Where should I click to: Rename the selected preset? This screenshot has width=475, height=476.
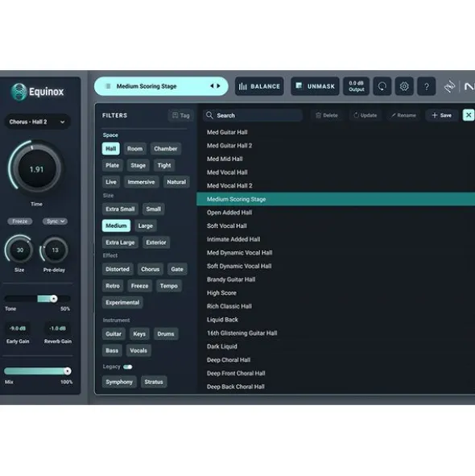403,115
